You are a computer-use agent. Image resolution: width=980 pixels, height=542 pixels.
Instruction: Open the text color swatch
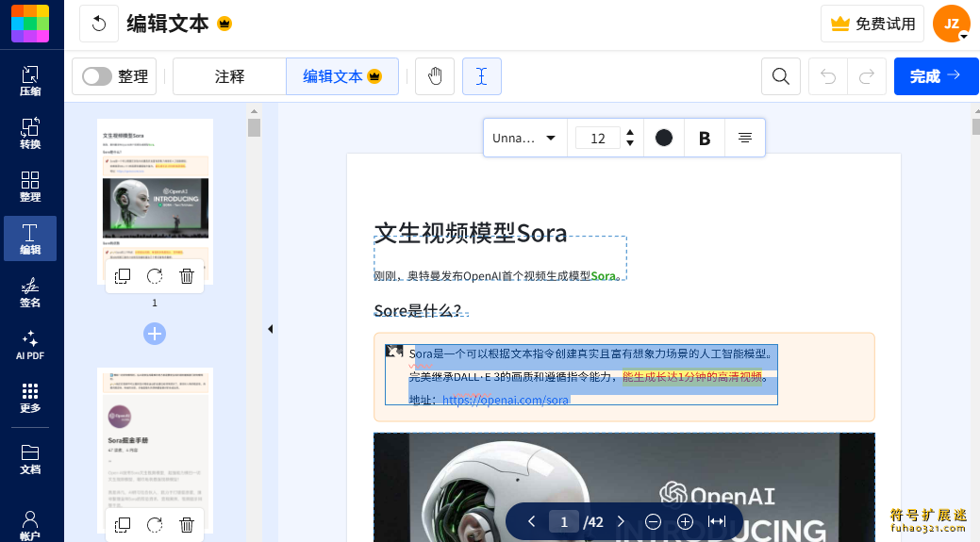point(664,138)
